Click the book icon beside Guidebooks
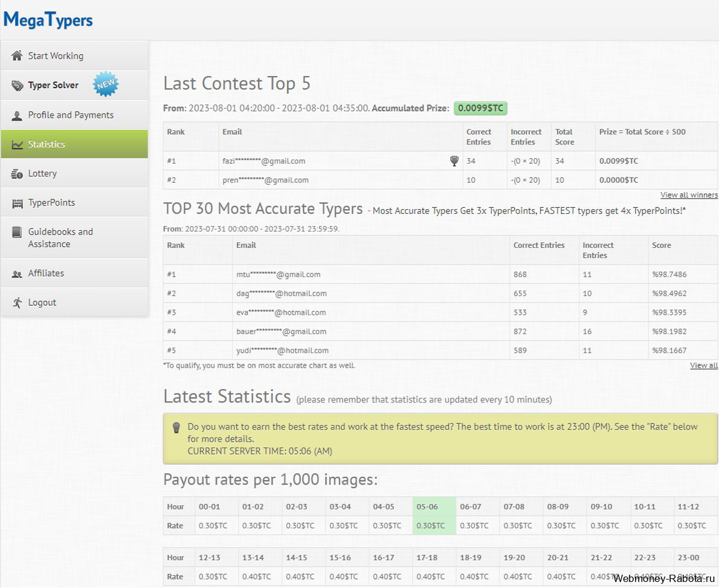The image size is (719, 588). coord(17,232)
